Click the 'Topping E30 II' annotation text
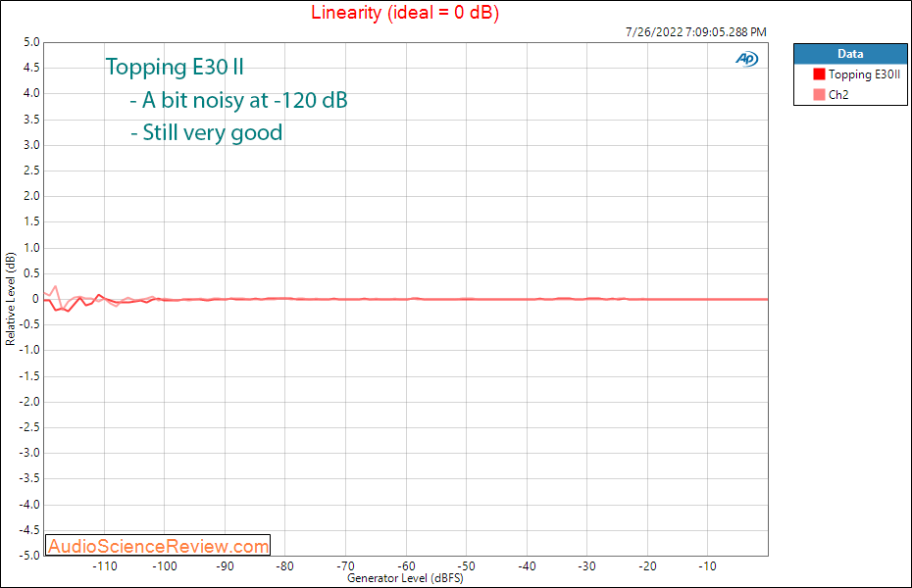 tap(175, 67)
